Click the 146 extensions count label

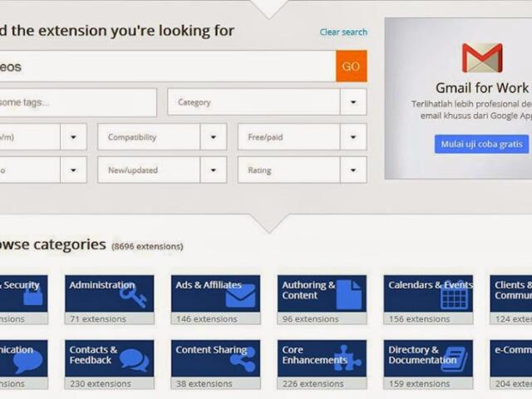pos(207,319)
